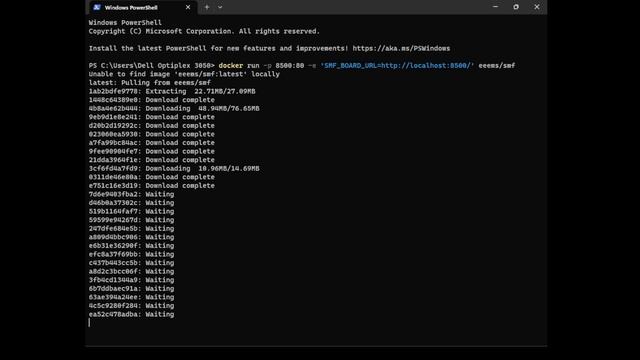Click the PowerShell icon in the tab
This screenshot has width=640, height=360.
click(96, 7)
